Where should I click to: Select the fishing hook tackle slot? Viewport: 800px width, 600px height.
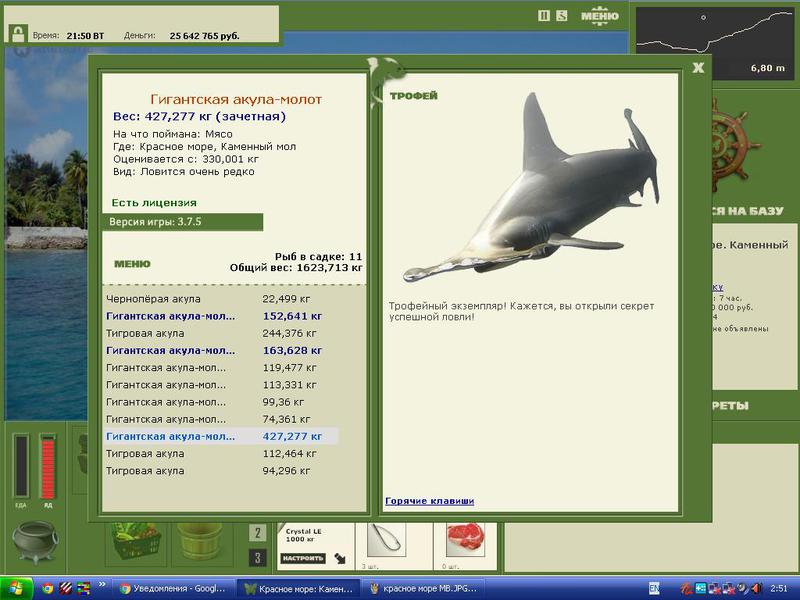point(387,541)
